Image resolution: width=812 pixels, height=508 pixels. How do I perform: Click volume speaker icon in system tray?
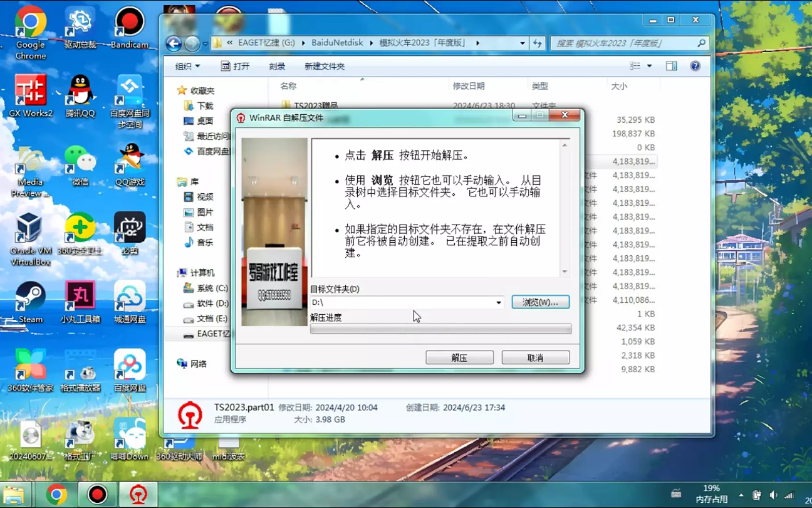coord(773,495)
